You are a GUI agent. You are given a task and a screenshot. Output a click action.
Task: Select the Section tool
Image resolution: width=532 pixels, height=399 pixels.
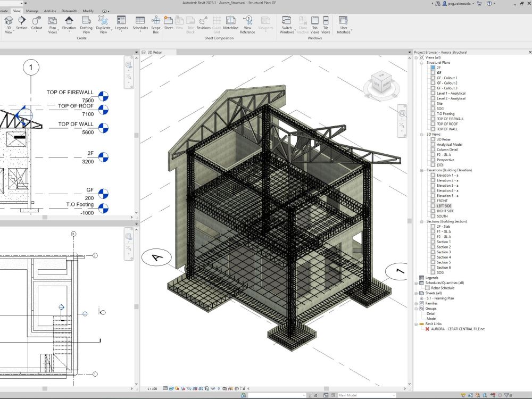coord(21,23)
